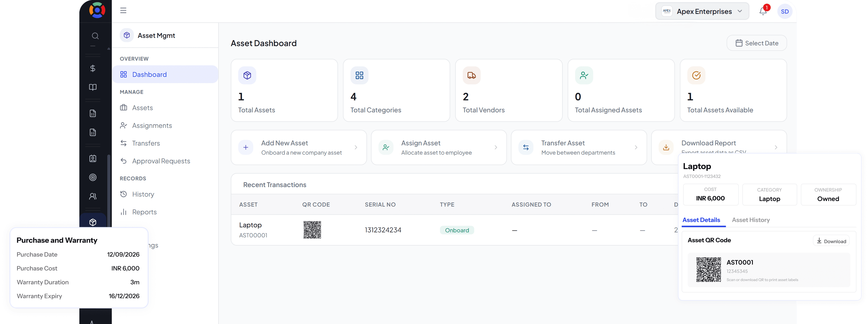
Task: Open the open-book icon in sidebar
Action: click(93, 87)
